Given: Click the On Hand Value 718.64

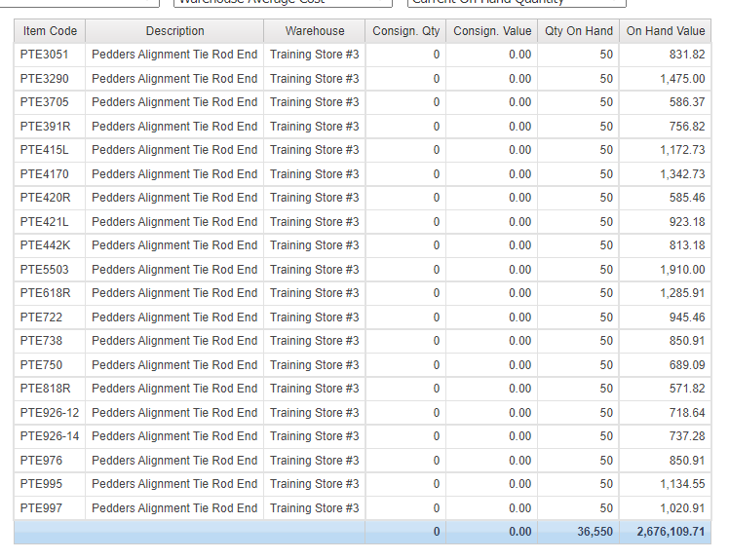Looking at the screenshot, I should [687, 413].
